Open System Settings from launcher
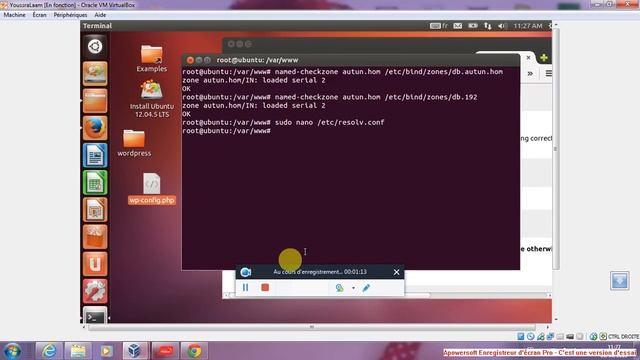Screen dimensions: 640x360 (x=95, y=291)
